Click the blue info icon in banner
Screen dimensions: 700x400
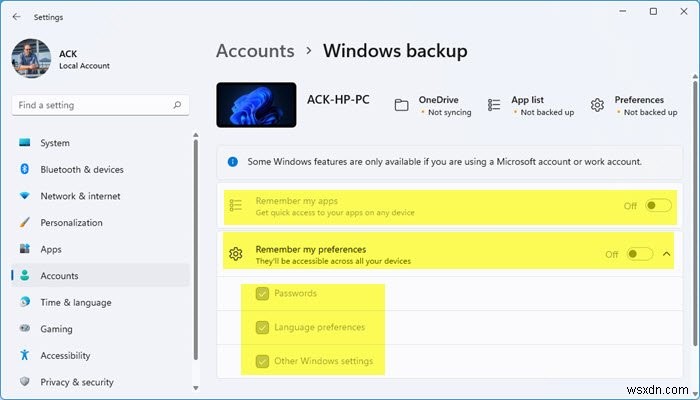click(233, 162)
